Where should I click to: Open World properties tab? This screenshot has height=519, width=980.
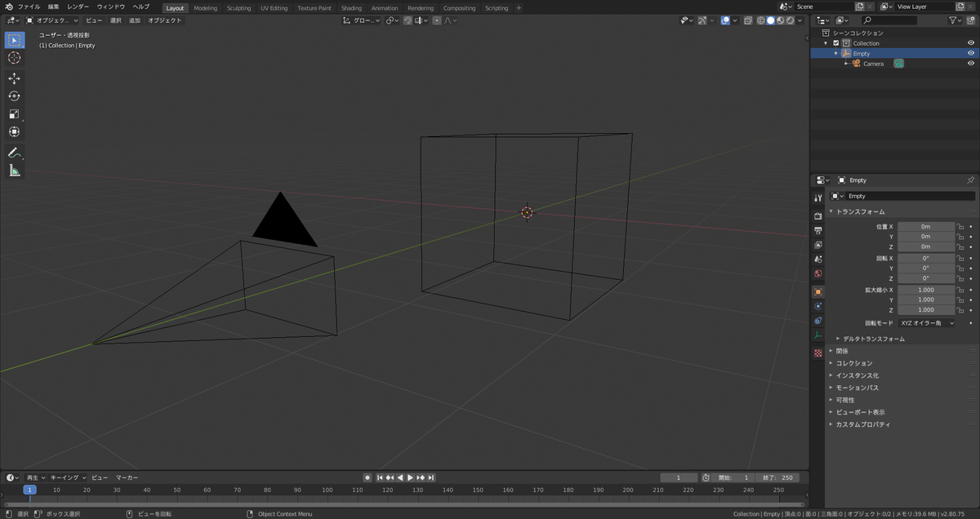tap(818, 273)
